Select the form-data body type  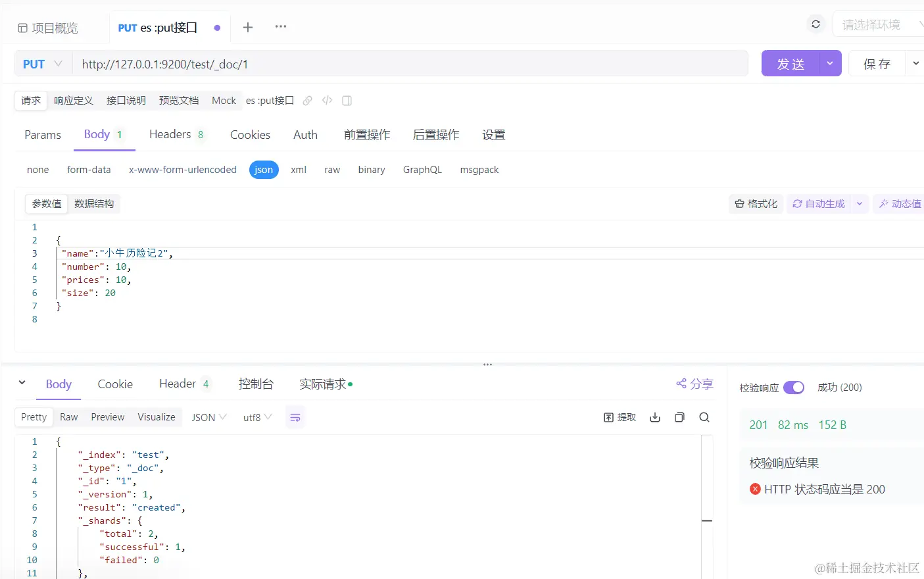click(x=89, y=170)
